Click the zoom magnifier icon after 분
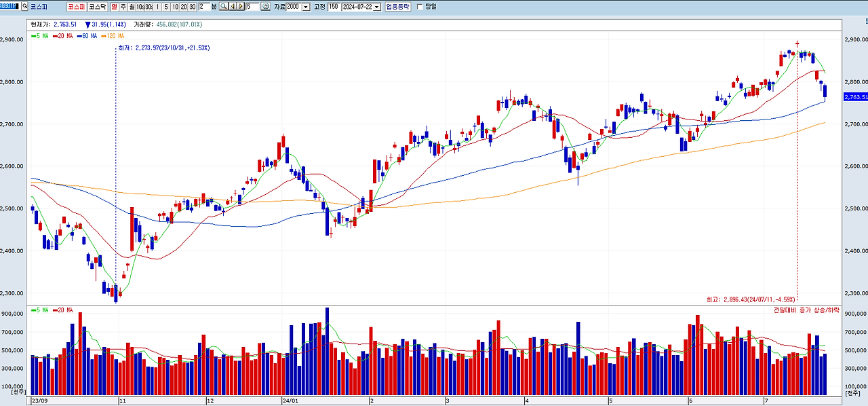The height and width of the screenshot is (406, 868). [223, 6]
